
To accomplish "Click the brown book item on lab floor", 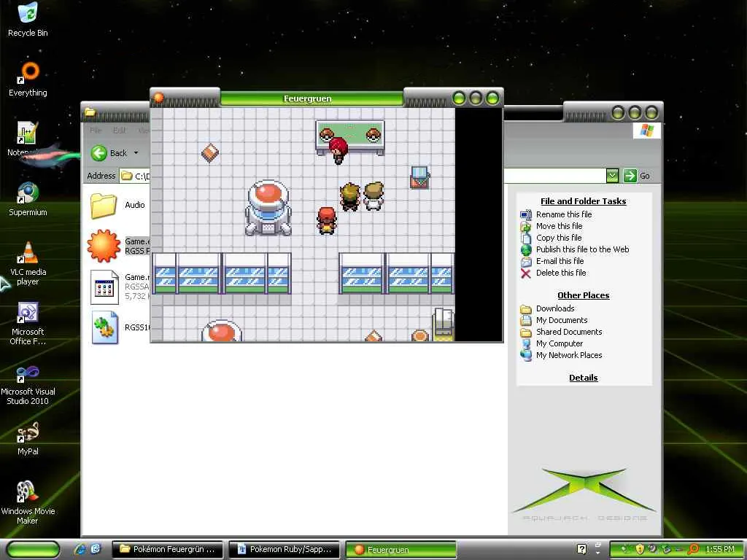I will 209,153.
